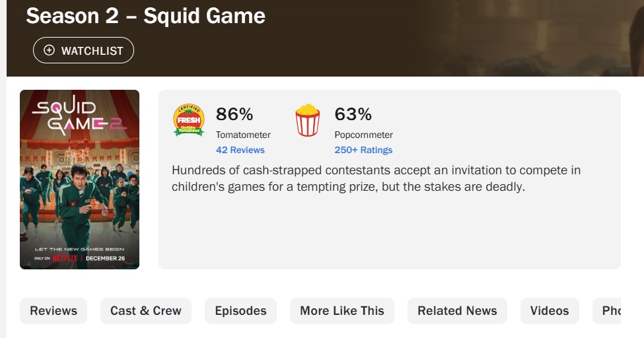This screenshot has width=644, height=338.
Task: Open the 42 Reviews link
Action: [x=240, y=150]
